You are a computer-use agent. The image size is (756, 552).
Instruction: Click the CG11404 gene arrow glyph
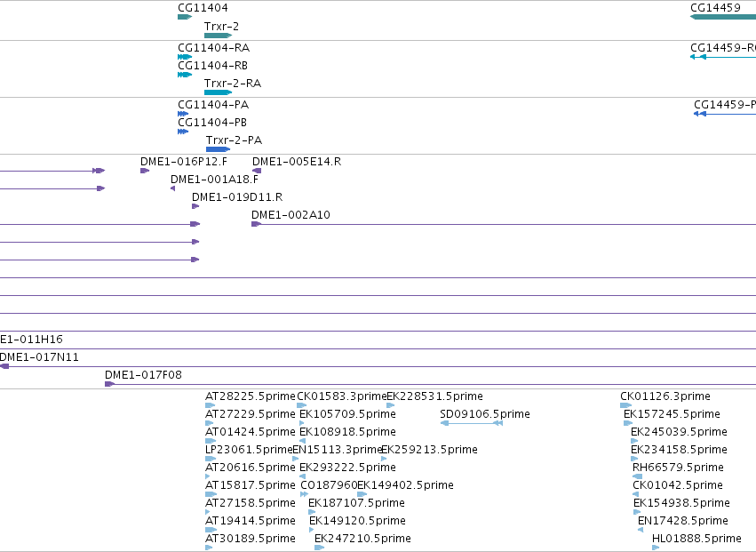185,17
